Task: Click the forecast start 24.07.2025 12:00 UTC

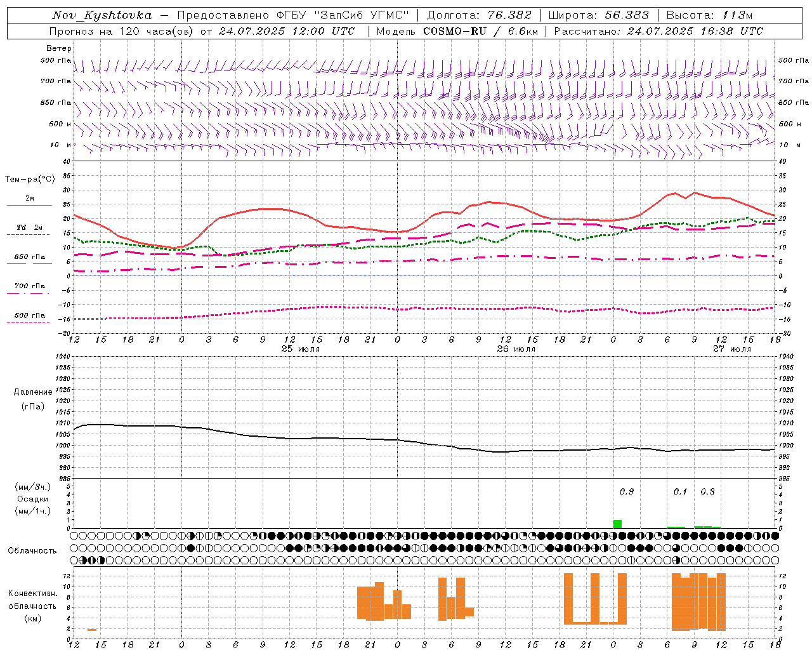Action: (x=287, y=30)
